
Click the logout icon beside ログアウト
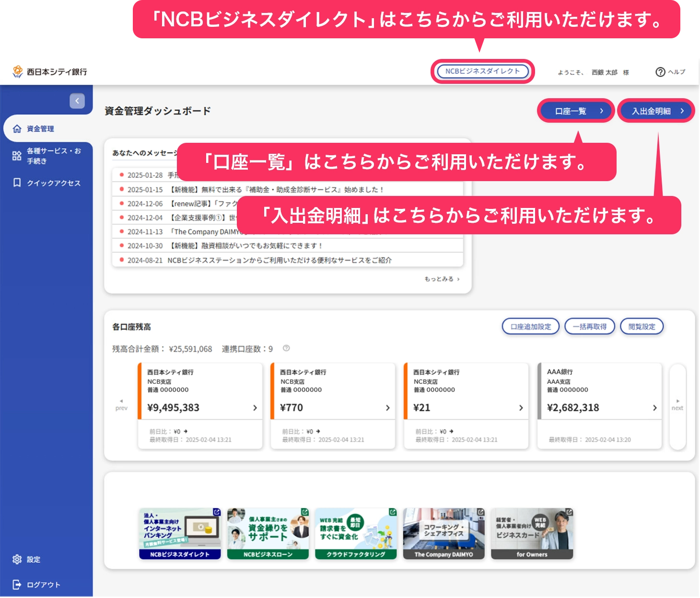pos(17,585)
